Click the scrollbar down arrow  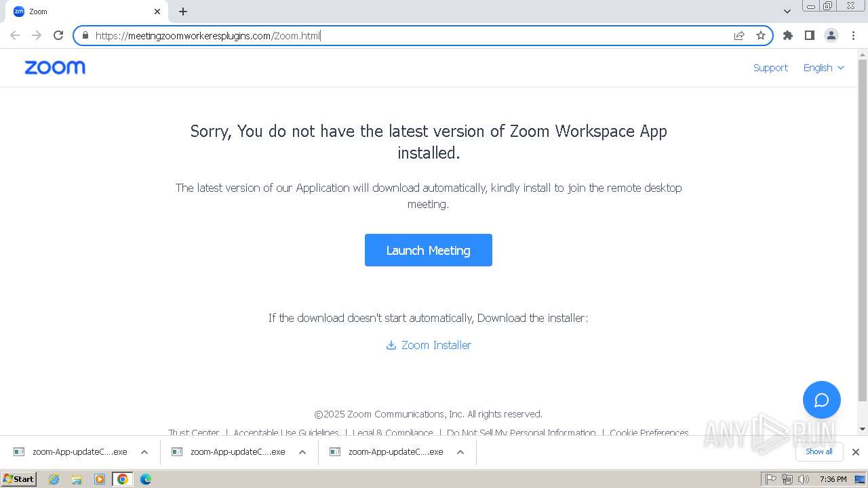pyautogui.click(x=863, y=428)
